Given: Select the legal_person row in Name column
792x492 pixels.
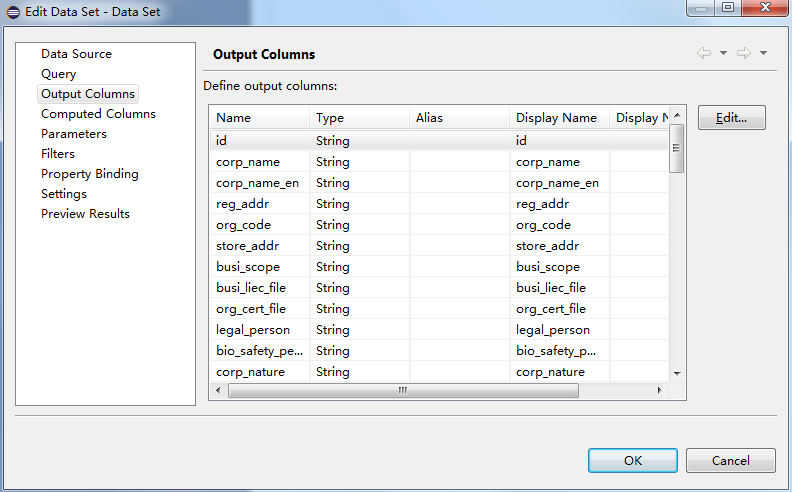Looking at the screenshot, I should [x=260, y=330].
